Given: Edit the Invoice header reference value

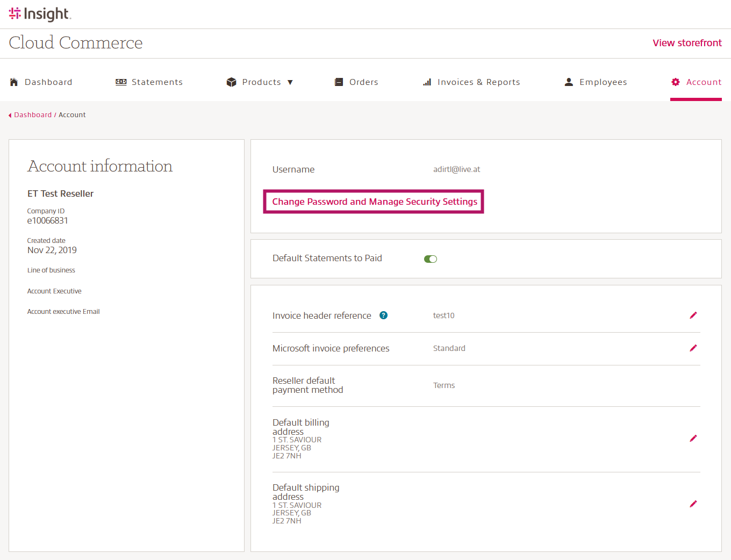Looking at the screenshot, I should pos(693,315).
